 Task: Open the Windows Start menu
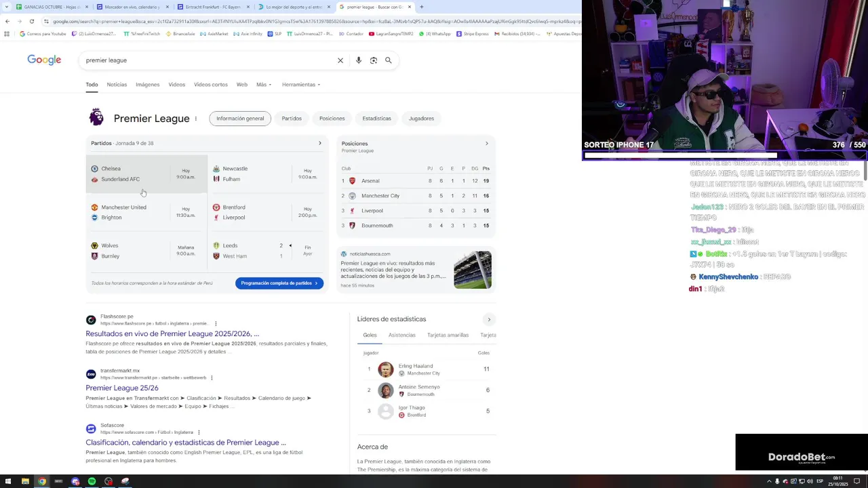pos(8,481)
